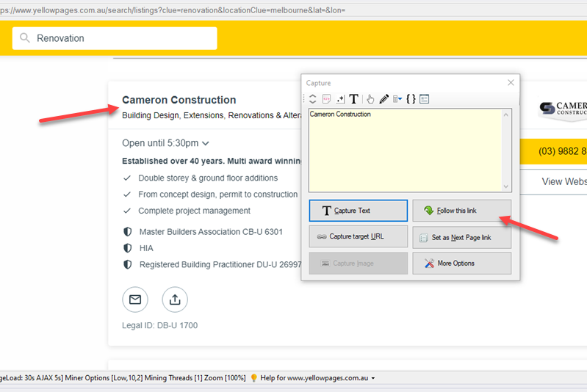The height and width of the screenshot is (392, 587).
Task: Click the Capture target URL button
Action: [x=358, y=236]
